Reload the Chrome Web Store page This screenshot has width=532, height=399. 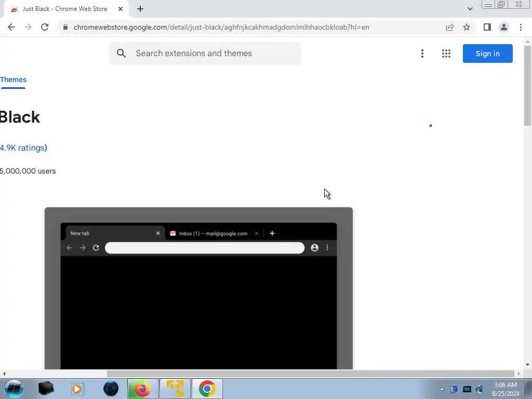coord(45,27)
